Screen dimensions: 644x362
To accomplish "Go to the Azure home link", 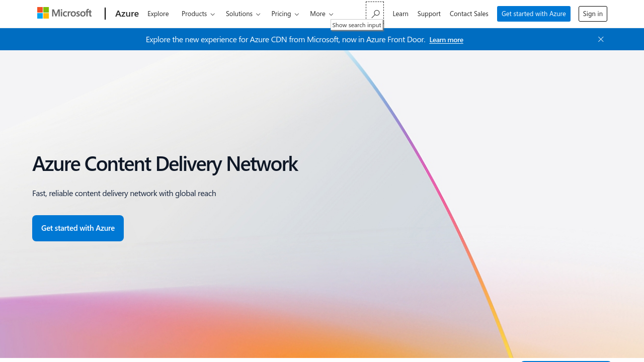I will tap(127, 14).
